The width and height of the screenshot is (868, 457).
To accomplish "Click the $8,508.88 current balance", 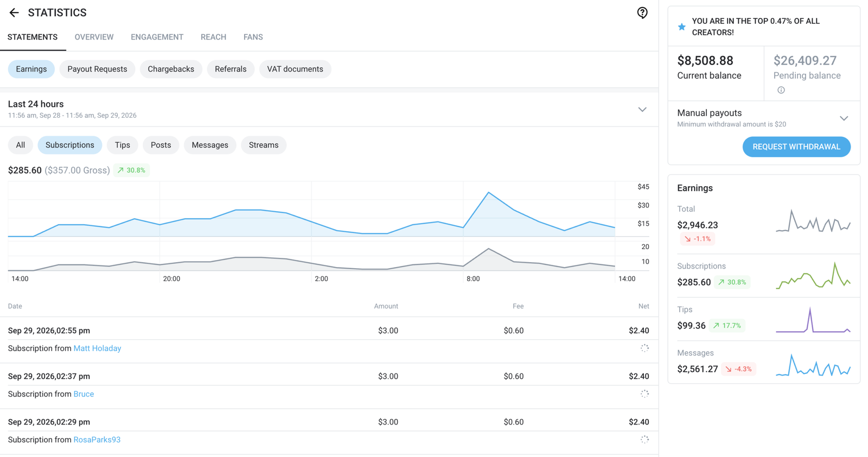I will point(705,61).
